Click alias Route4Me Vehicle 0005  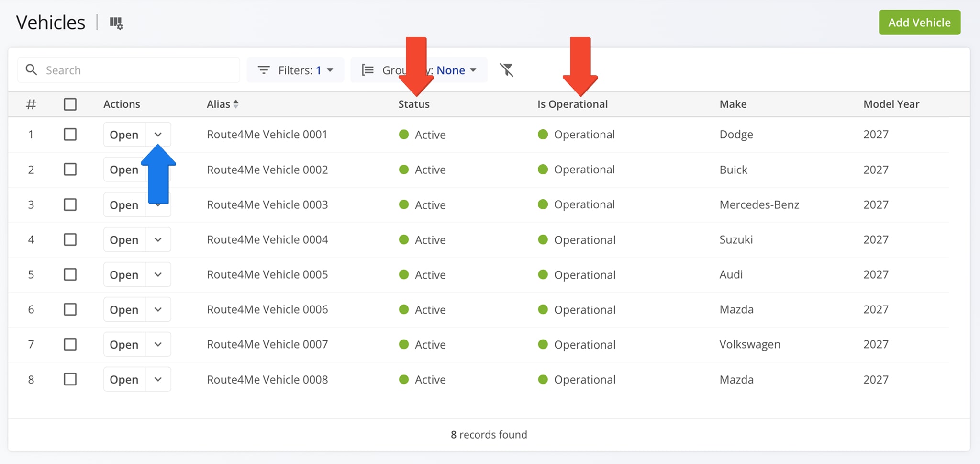pos(267,274)
